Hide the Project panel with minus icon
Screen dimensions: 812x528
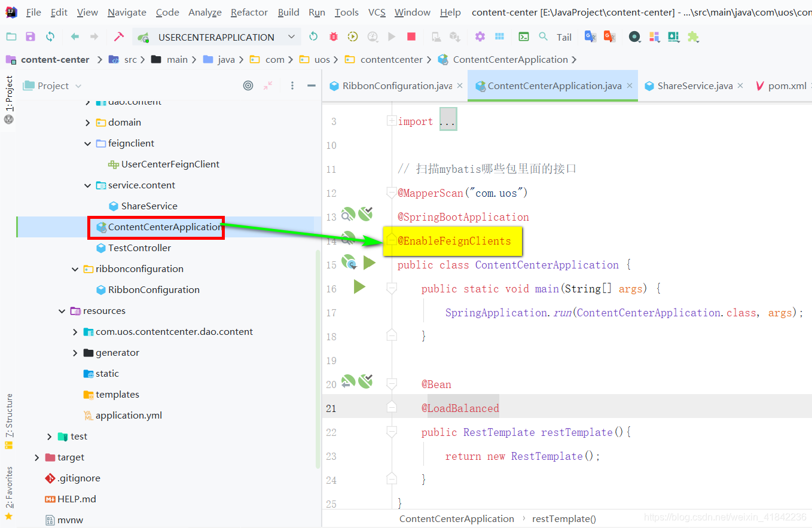311,86
